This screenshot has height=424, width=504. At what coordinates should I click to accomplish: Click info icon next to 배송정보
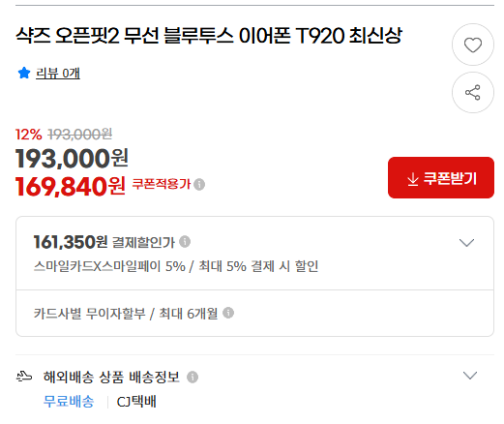click(x=193, y=377)
